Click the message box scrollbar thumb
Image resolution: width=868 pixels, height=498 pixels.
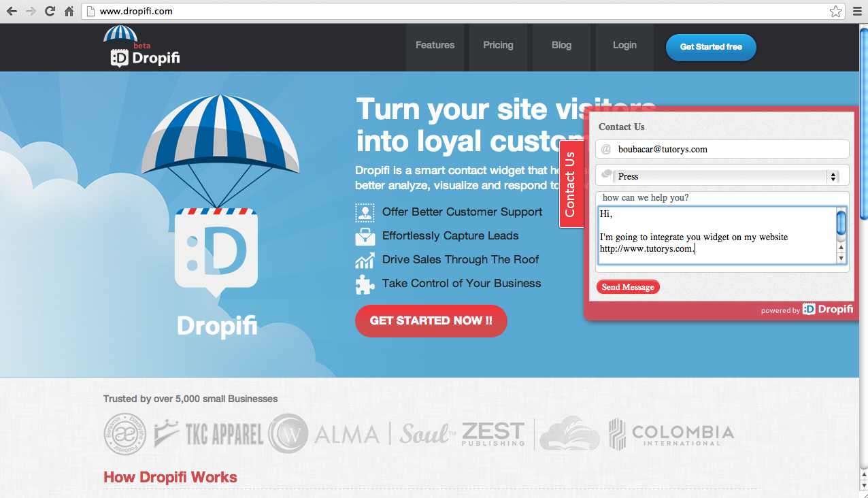(x=841, y=222)
